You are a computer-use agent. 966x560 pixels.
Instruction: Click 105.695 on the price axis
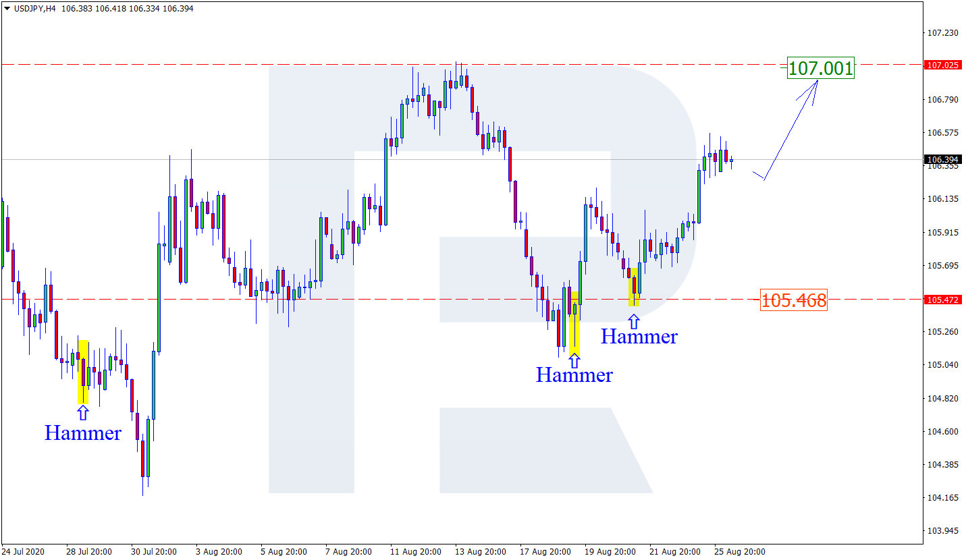[943, 266]
